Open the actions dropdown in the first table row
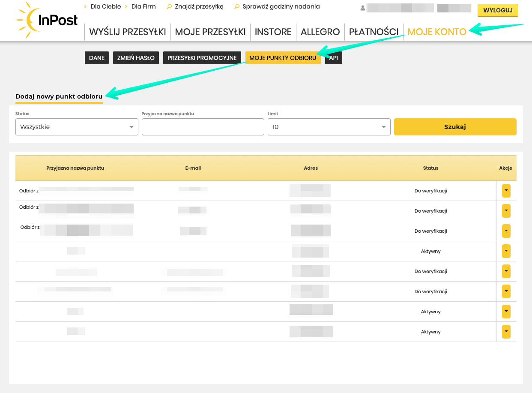 [x=506, y=191]
